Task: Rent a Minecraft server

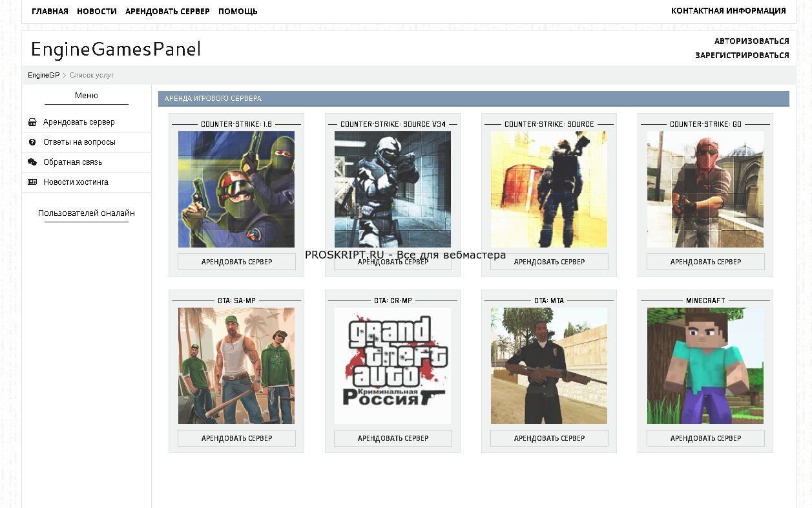Action: tap(705, 438)
